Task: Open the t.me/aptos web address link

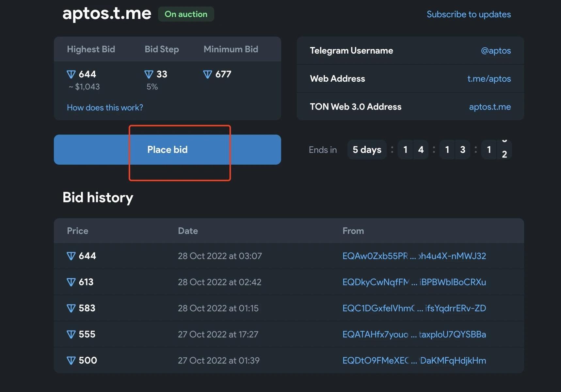Action: (x=489, y=79)
